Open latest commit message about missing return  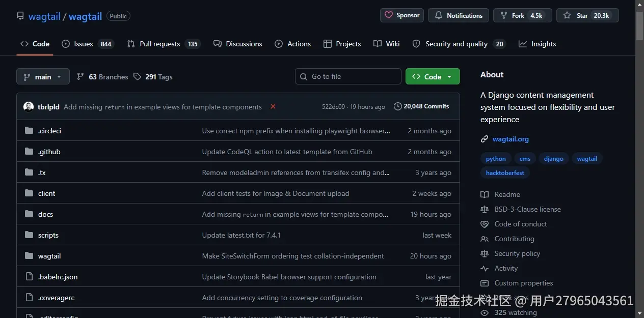point(163,107)
